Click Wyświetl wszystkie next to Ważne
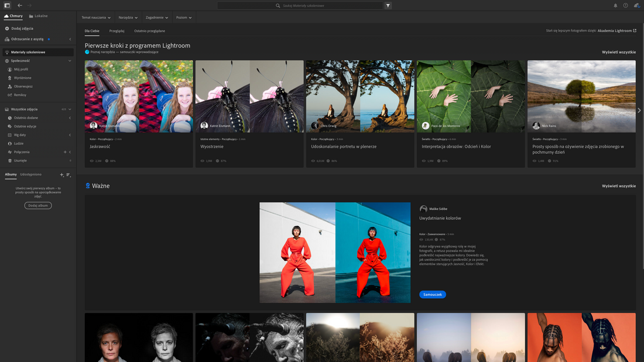Viewport: 644px width, 362px height. (620, 185)
